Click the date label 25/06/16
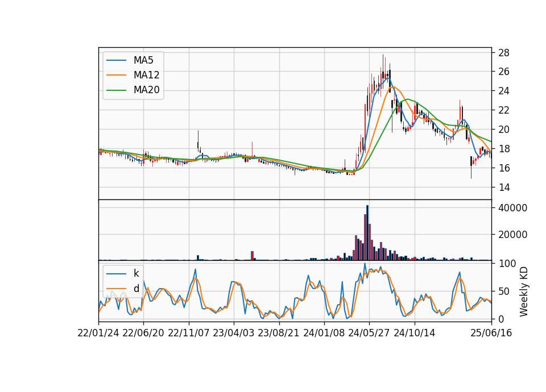 (x=491, y=333)
